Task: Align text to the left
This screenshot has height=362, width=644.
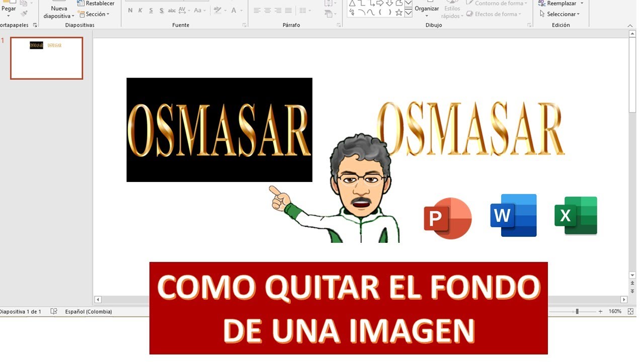Action: 257,11
